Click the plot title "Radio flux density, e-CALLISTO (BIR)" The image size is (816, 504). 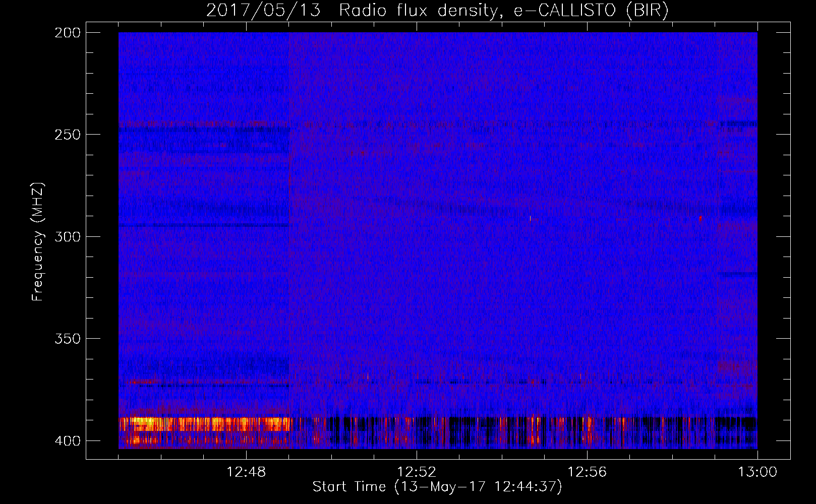pyautogui.click(x=503, y=10)
